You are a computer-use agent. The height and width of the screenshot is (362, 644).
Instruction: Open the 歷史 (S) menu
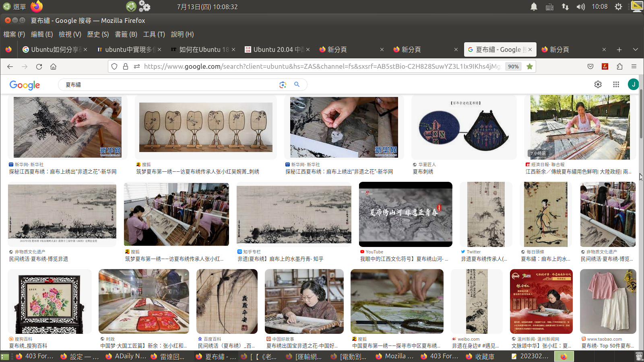click(98, 34)
